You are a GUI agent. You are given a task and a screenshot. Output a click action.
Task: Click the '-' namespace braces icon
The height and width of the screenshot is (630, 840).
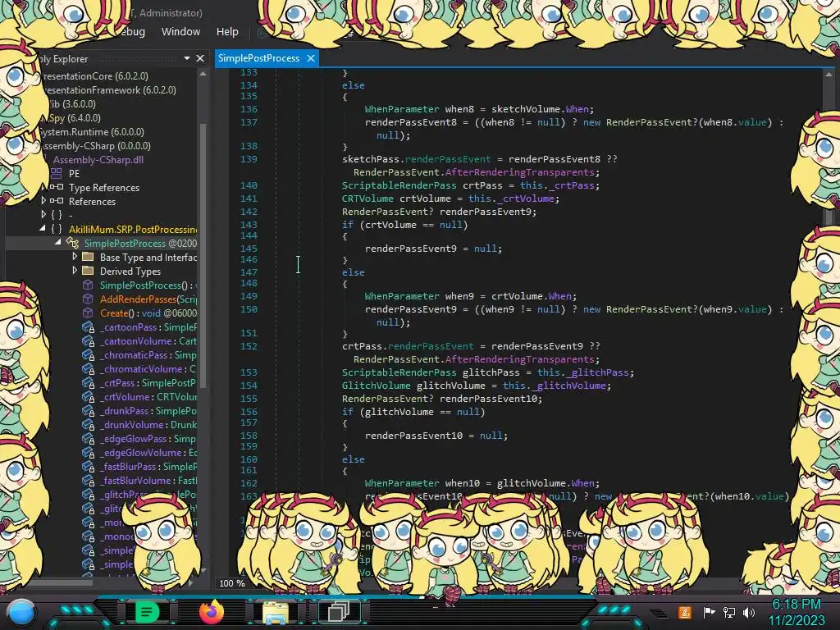tap(57, 215)
